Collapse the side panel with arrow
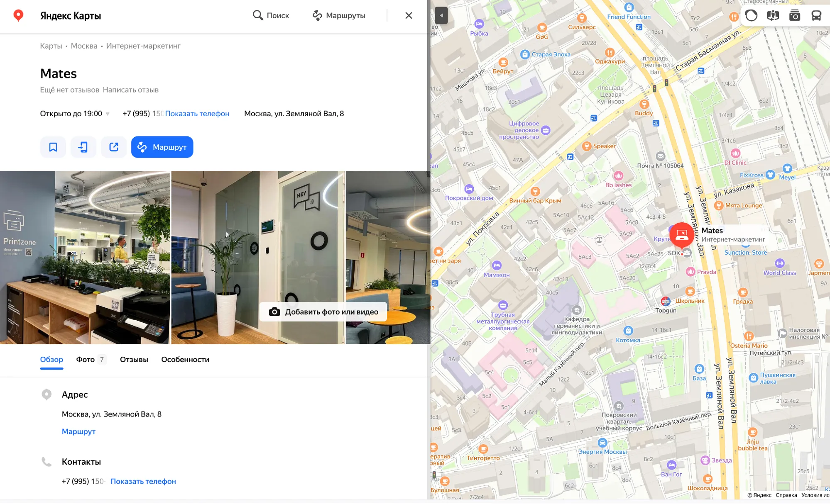 point(441,15)
